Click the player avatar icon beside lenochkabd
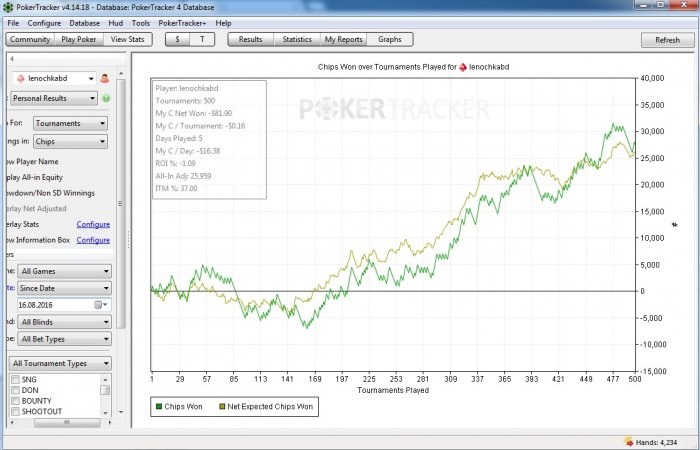 (104, 79)
